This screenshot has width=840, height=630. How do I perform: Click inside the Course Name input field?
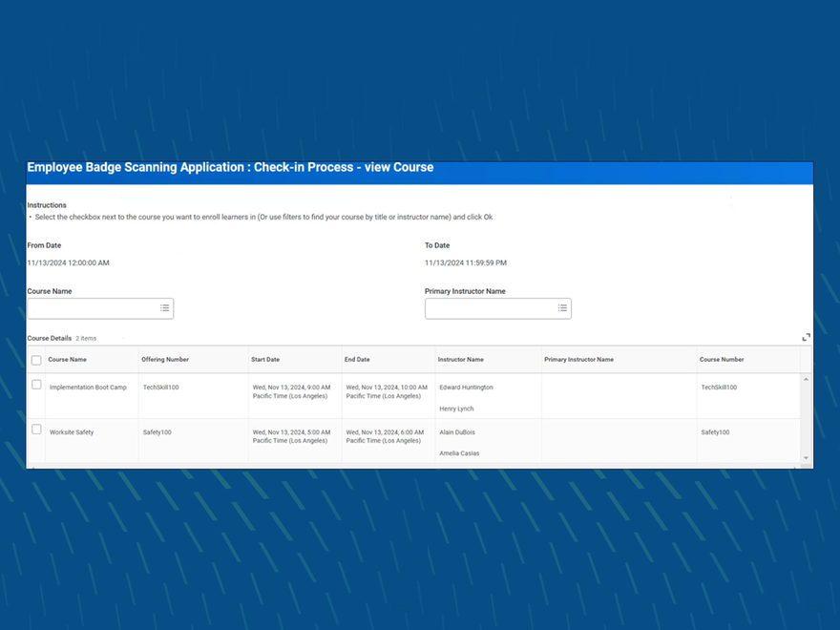pos(91,308)
